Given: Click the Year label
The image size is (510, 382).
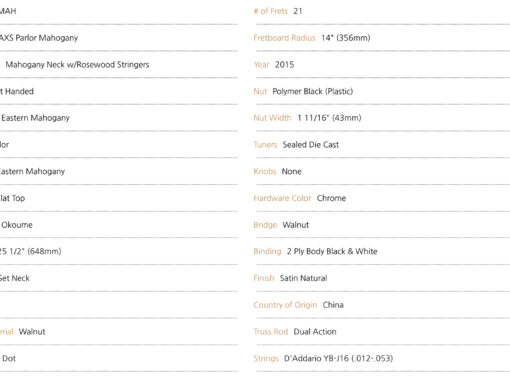Looking at the screenshot, I should click(x=261, y=65).
